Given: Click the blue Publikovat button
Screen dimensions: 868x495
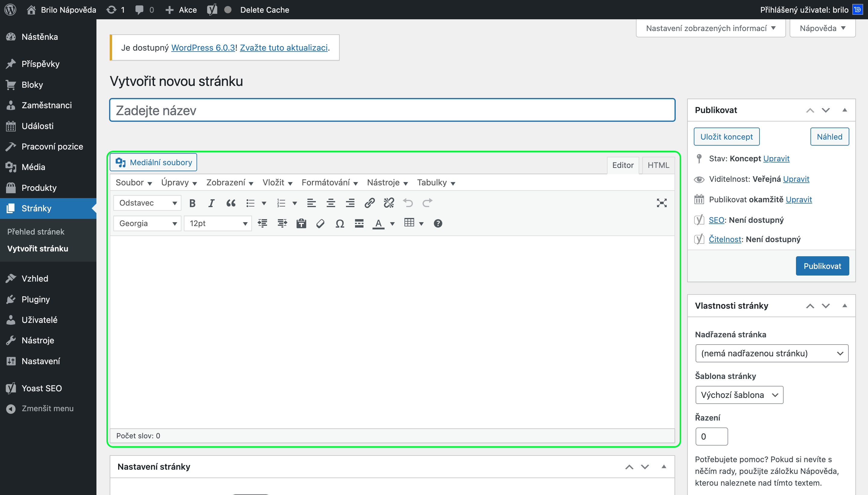Looking at the screenshot, I should click(822, 266).
